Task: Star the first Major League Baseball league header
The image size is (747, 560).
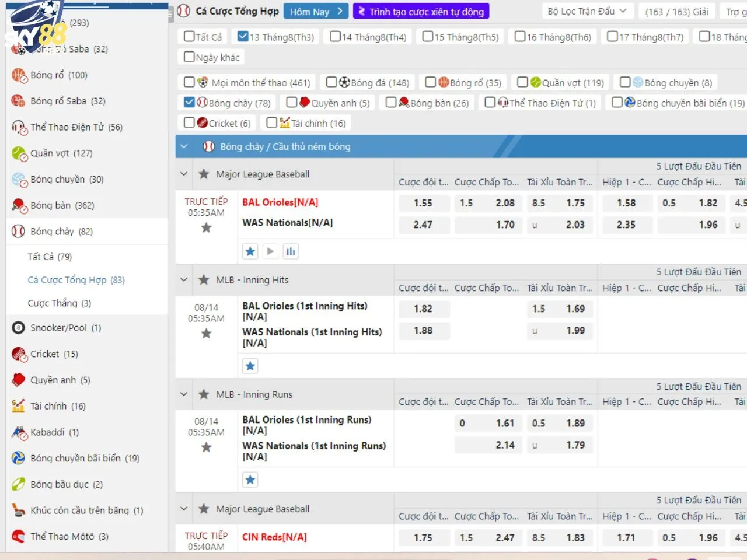Action: tap(204, 174)
